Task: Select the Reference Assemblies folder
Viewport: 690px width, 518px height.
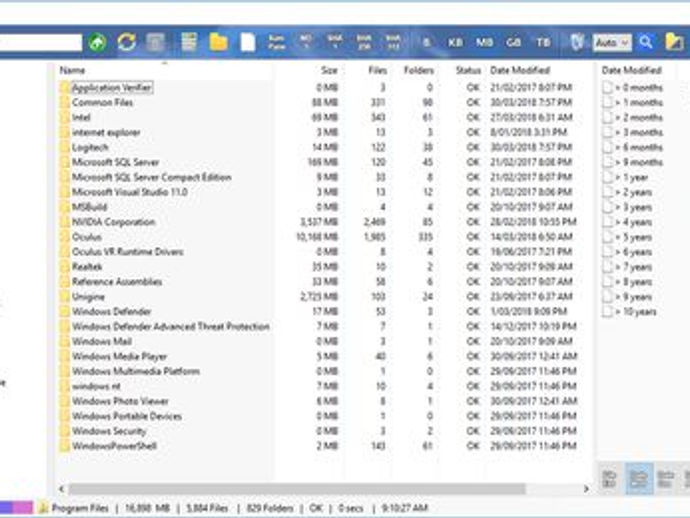Action: click(x=117, y=282)
